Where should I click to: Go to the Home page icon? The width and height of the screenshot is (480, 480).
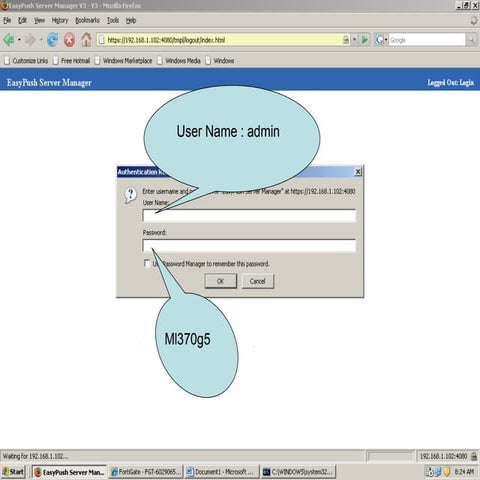[86, 40]
